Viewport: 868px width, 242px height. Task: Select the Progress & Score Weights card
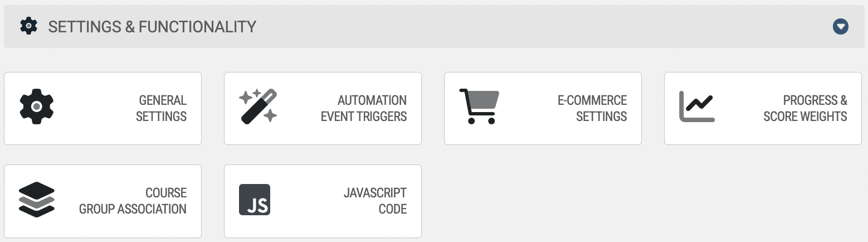(x=763, y=108)
